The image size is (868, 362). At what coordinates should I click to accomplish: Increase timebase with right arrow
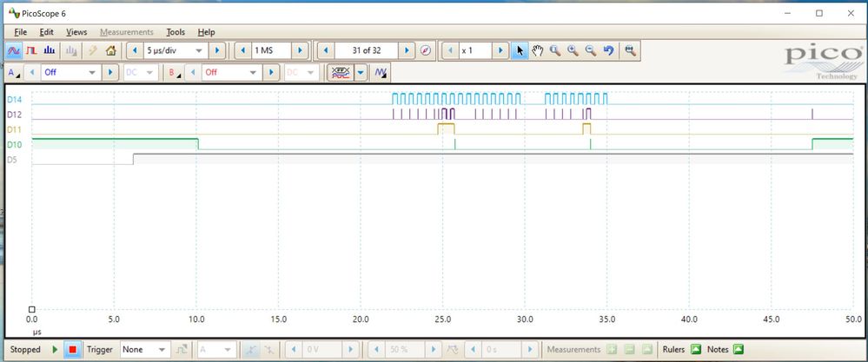click(217, 51)
